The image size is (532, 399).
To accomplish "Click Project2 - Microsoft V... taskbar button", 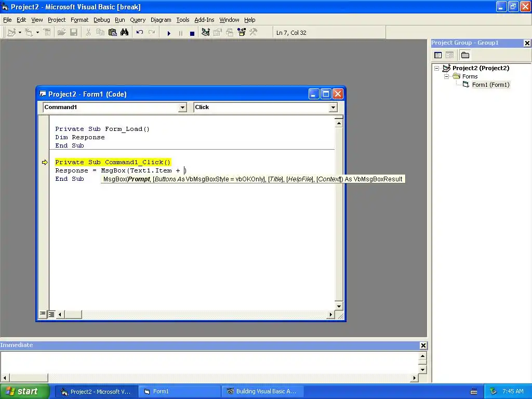I will 96,392.
